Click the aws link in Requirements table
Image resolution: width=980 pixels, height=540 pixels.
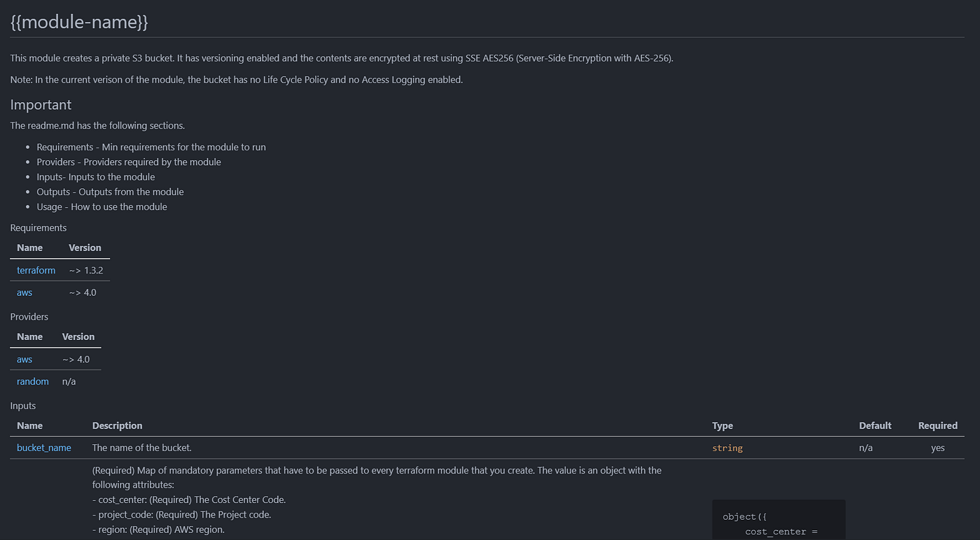[24, 292]
